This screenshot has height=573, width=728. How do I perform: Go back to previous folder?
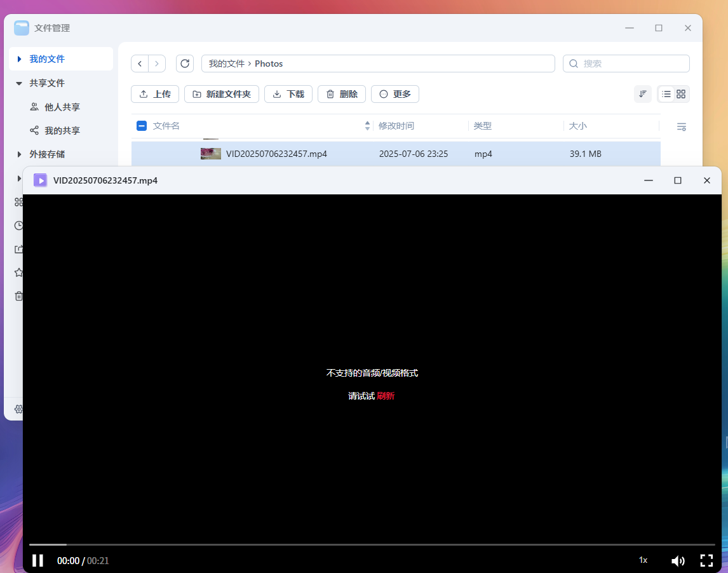(x=140, y=64)
